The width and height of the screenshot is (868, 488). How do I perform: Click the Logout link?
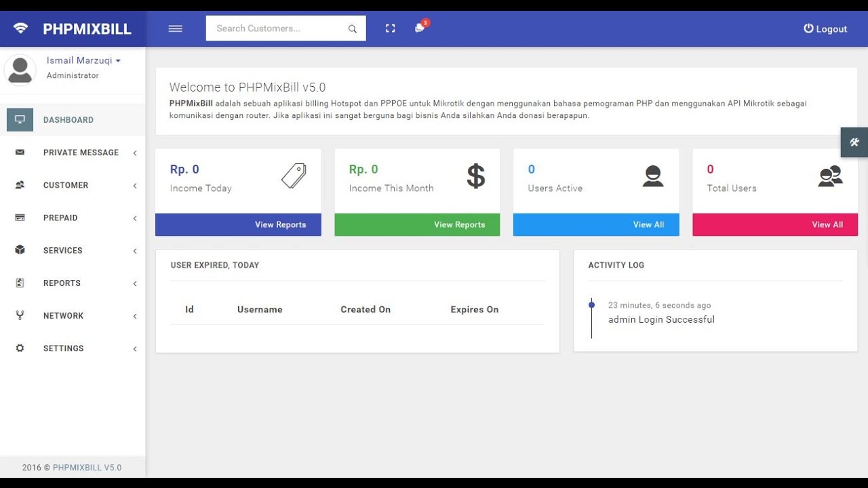coord(825,28)
